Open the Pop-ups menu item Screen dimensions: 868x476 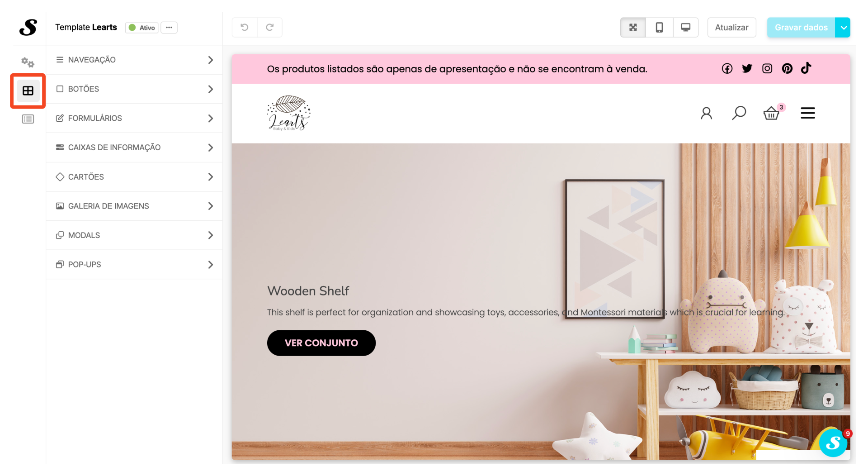(134, 264)
